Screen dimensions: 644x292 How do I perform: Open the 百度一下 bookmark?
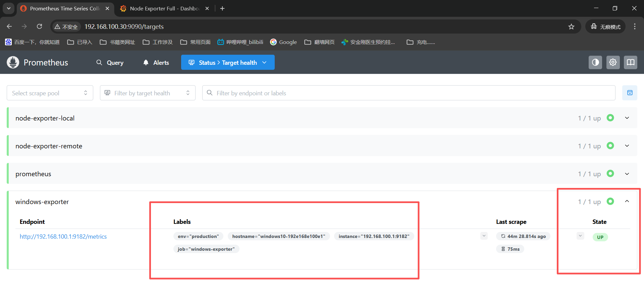32,42
